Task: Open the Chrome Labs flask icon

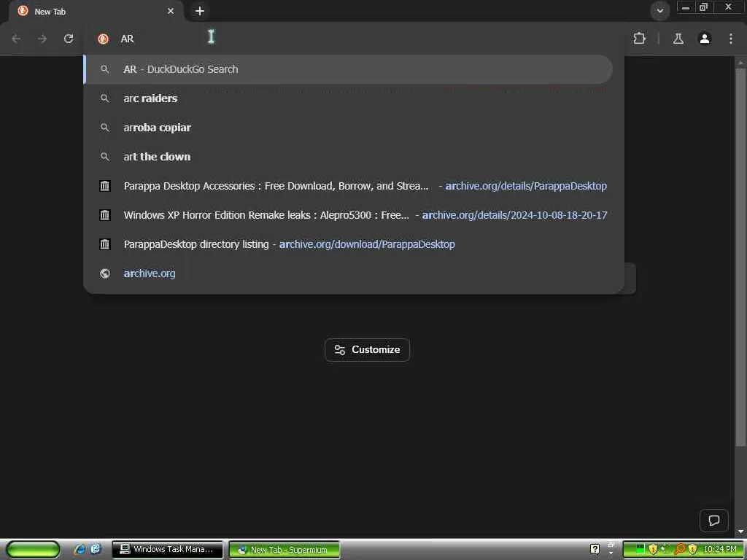Action: coord(678,39)
